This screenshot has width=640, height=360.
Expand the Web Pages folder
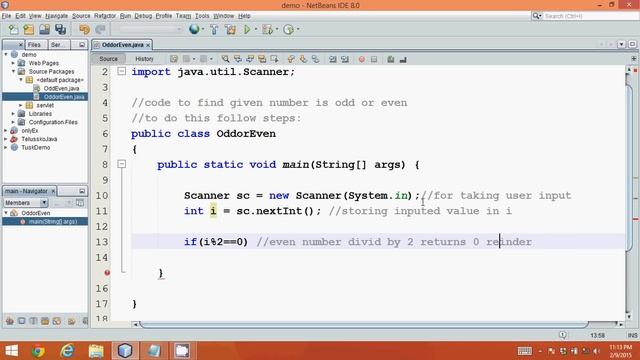coord(13,63)
